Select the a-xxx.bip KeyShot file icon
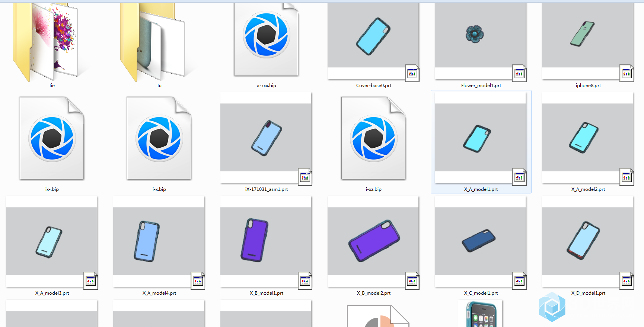The width and height of the screenshot is (644, 327). [x=266, y=39]
